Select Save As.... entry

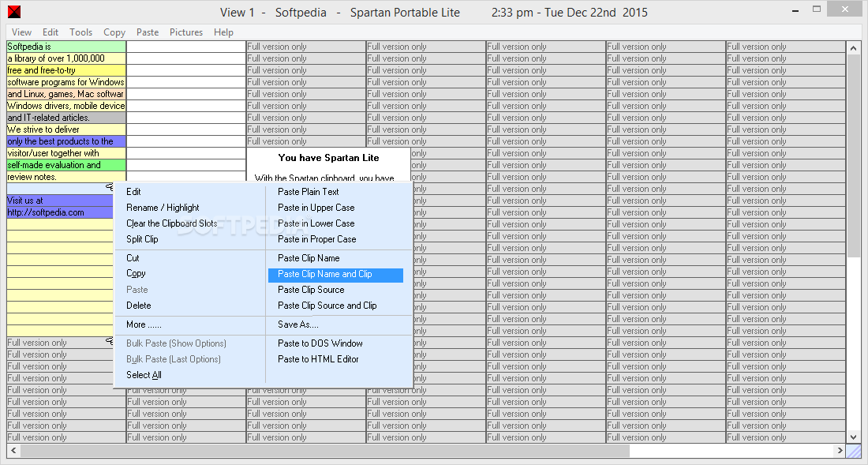click(x=297, y=324)
